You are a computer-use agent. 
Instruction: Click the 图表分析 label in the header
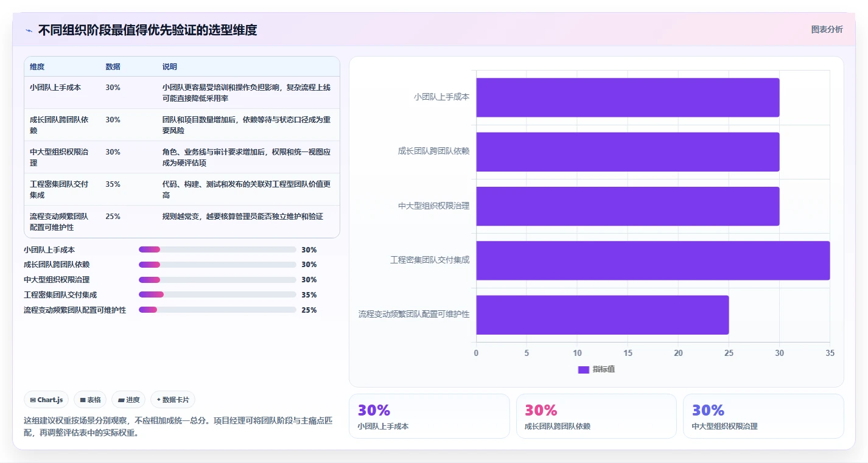827,29
